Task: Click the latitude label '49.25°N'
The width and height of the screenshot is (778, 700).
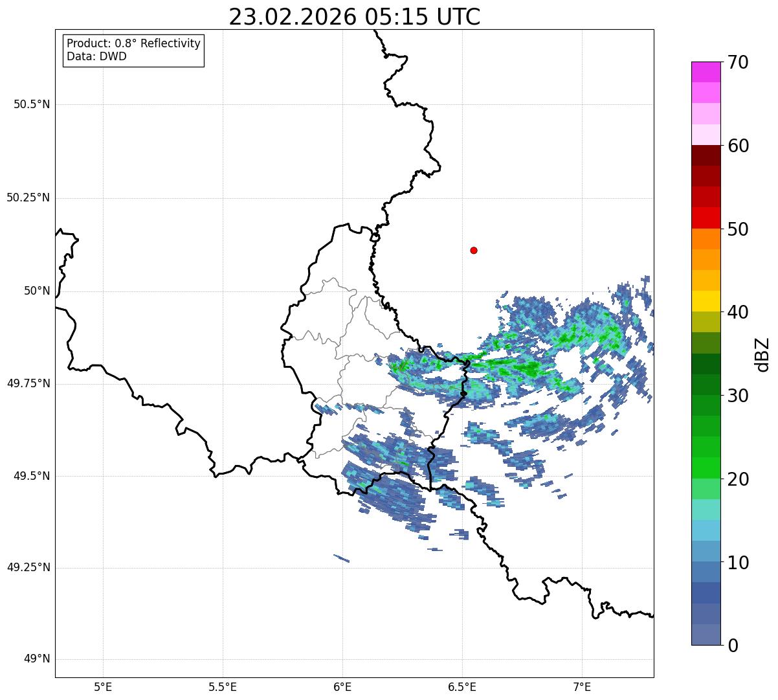Action: [x=28, y=568]
